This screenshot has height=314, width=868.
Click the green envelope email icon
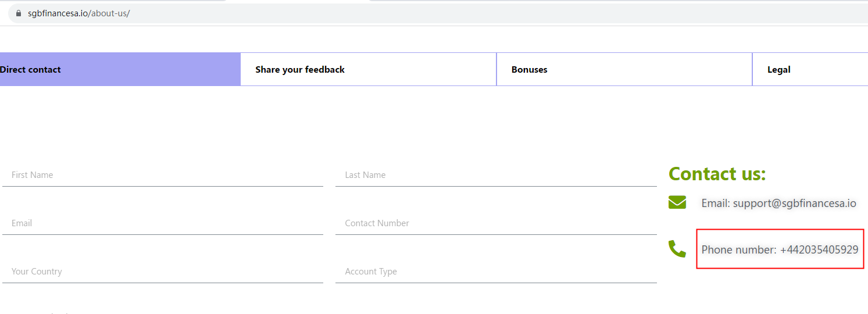tap(677, 202)
